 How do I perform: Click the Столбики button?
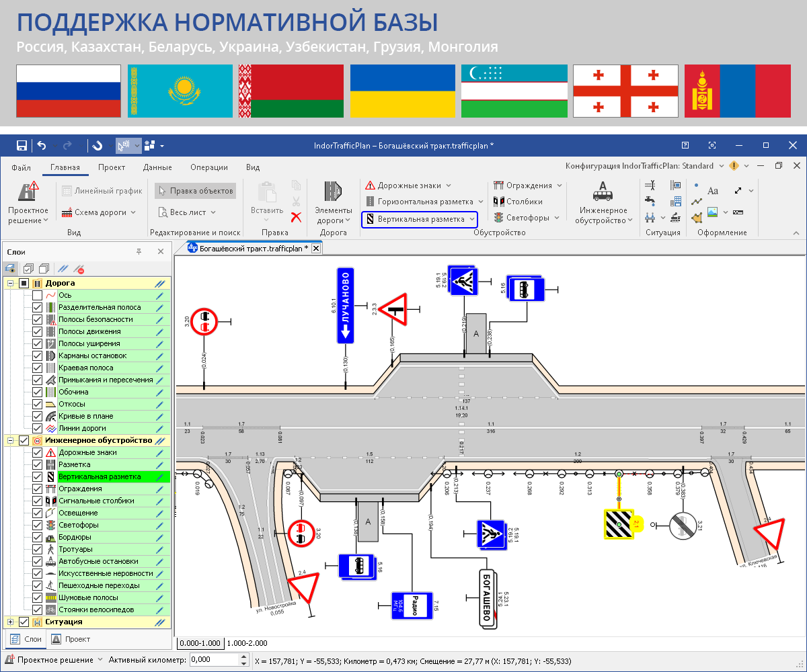(x=518, y=201)
